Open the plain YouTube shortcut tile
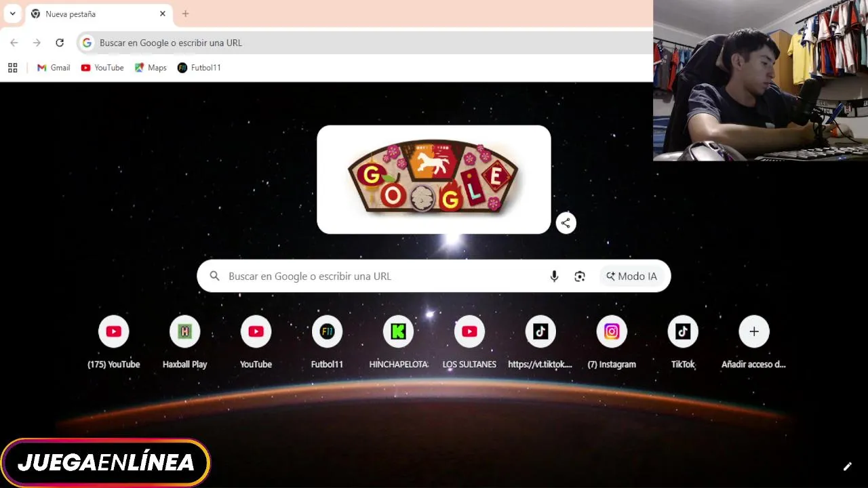 pos(256,342)
